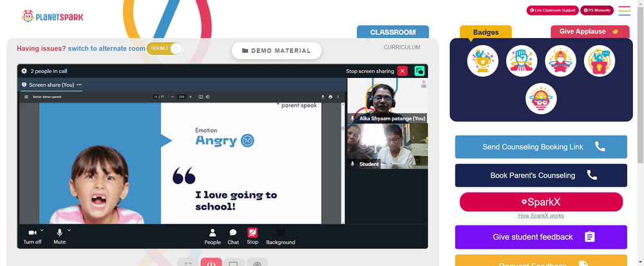Viewport: 644px width, 266px height.
Task: Switch to the CLASSROOM tab
Action: 393,32
